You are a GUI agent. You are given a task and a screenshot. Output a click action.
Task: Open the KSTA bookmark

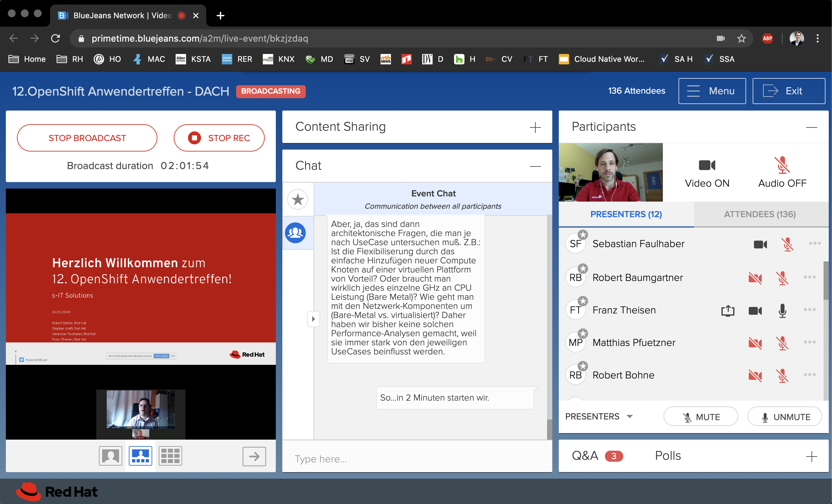click(193, 59)
